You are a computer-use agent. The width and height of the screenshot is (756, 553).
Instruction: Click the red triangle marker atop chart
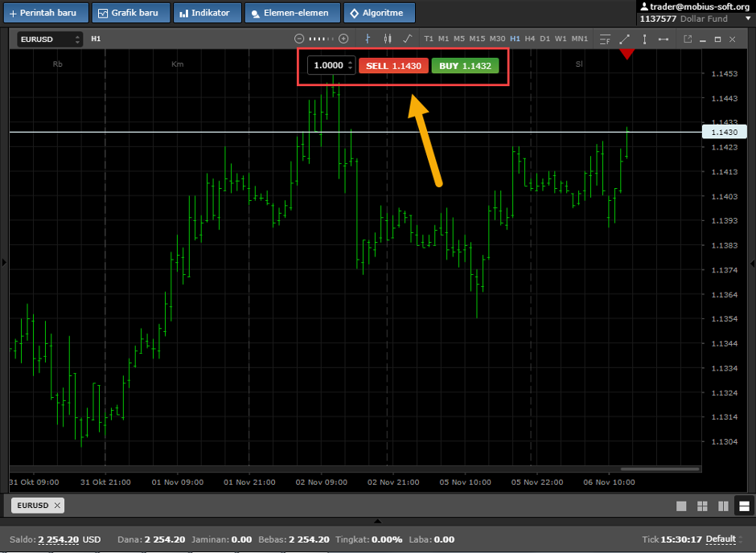627,54
